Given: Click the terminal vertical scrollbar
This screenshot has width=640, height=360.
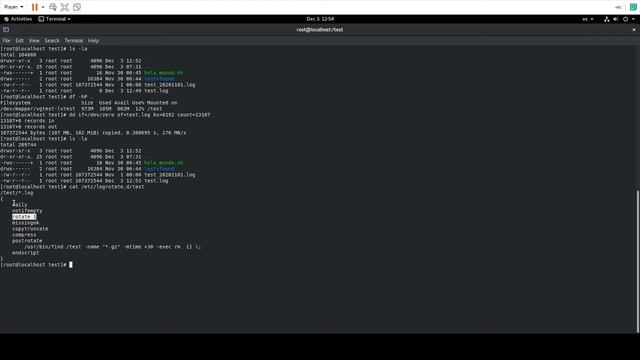Looking at the screenshot, I should tap(638, 261).
